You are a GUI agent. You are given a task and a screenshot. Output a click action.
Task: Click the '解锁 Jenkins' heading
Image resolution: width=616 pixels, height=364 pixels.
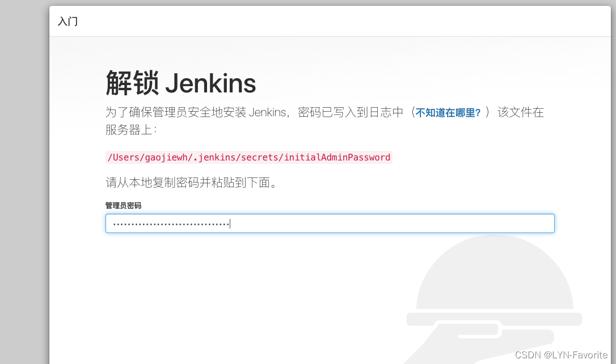click(x=181, y=83)
